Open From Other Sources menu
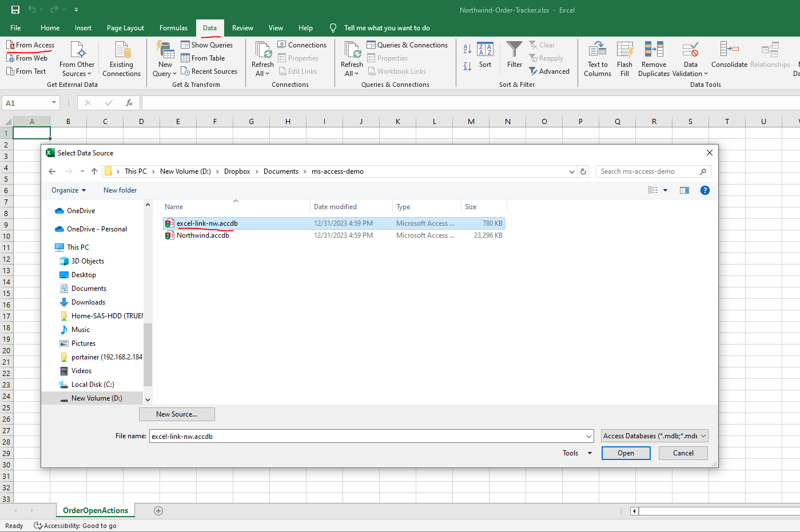This screenshot has width=800, height=532. point(77,58)
